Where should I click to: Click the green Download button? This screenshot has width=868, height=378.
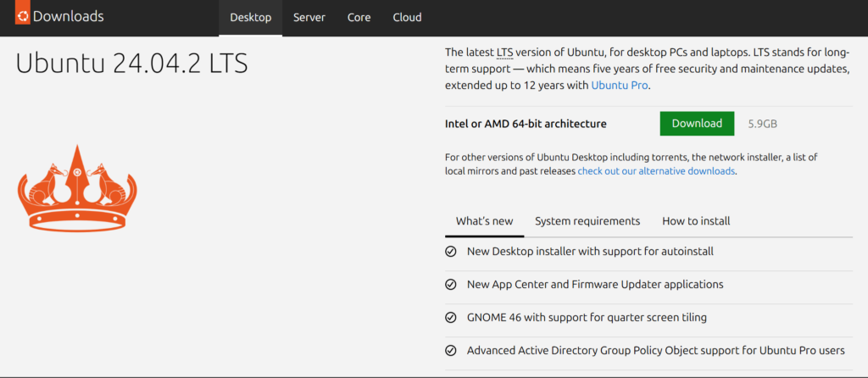click(697, 124)
